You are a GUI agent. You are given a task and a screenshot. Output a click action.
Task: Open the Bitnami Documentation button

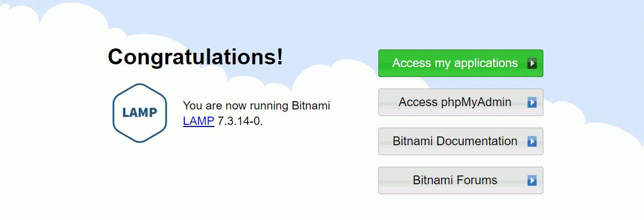coord(460,141)
